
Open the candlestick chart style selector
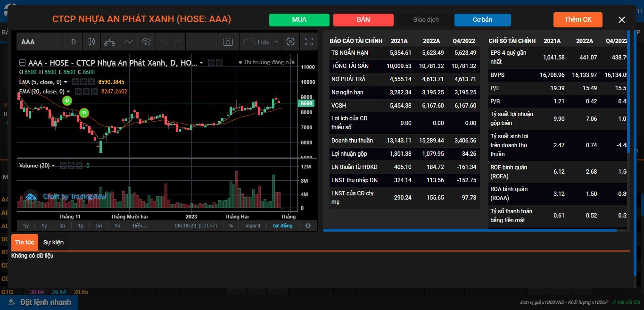click(x=91, y=42)
